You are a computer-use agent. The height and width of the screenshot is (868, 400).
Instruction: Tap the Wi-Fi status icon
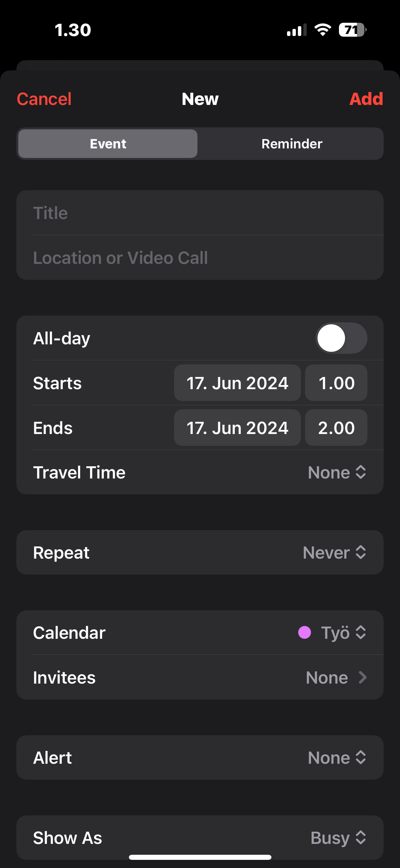323,30
